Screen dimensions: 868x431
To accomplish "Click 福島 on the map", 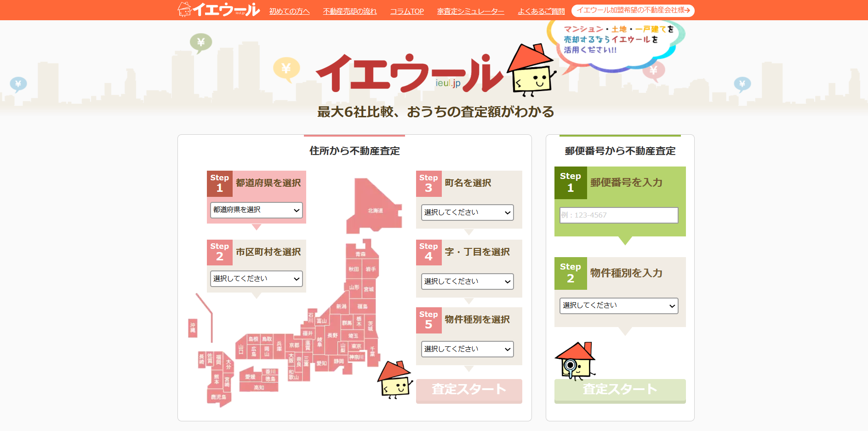I will coord(363,306).
